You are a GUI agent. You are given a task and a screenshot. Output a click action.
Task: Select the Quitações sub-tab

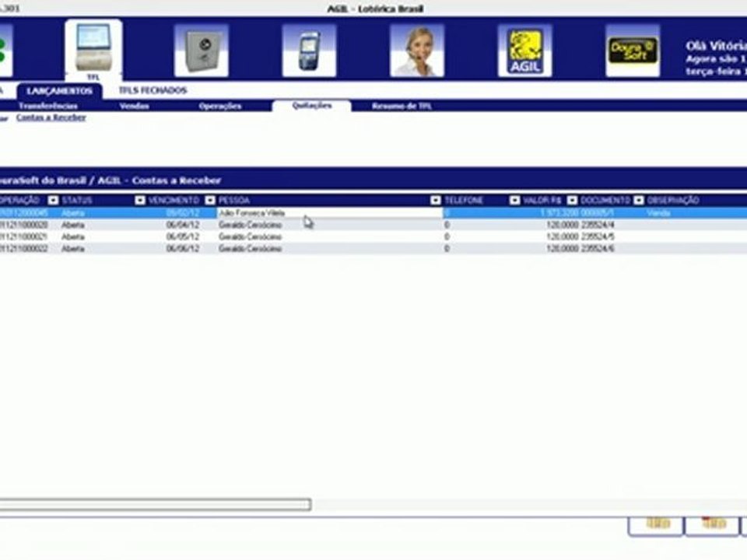pos(312,106)
